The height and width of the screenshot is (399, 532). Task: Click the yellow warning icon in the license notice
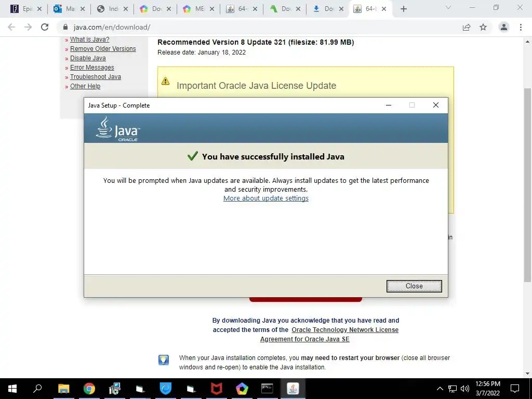(165, 81)
